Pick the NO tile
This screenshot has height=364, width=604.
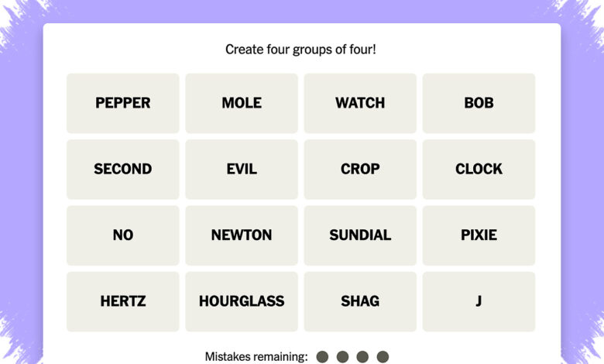123,235
